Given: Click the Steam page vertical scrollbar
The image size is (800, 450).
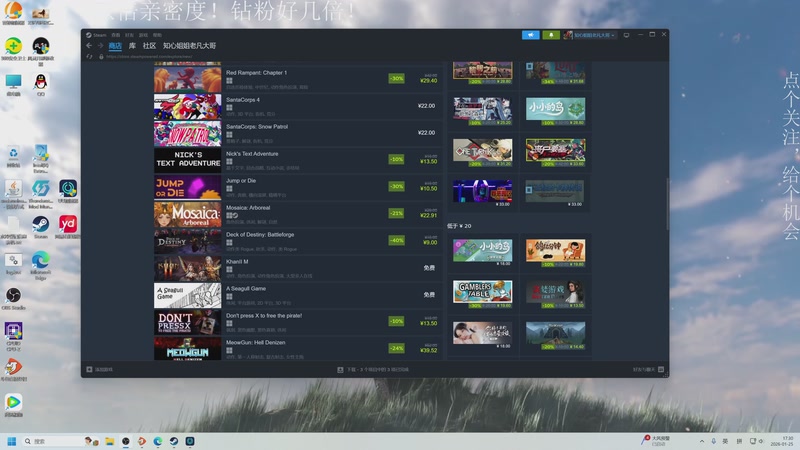Looking at the screenshot, I should tap(667, 204).
